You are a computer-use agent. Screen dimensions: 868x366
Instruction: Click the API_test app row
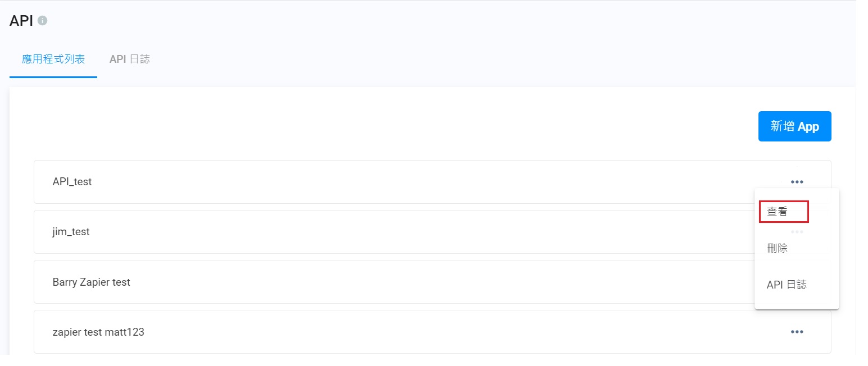click(x=393, y=182)
